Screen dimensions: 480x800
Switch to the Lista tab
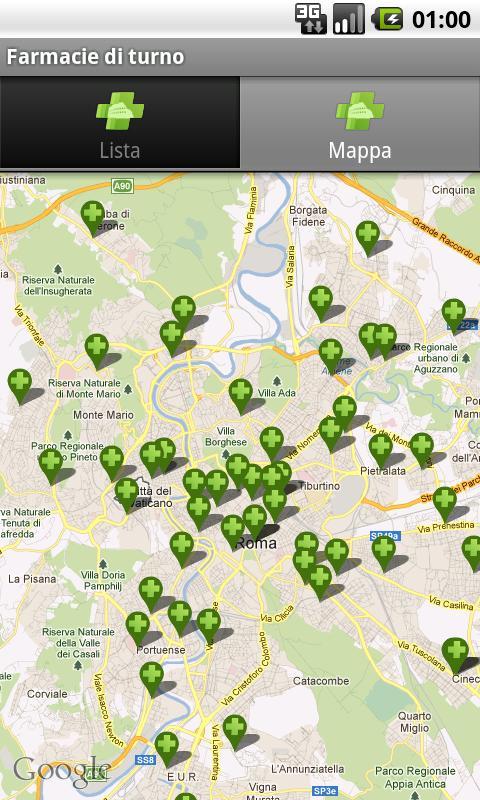119,123
